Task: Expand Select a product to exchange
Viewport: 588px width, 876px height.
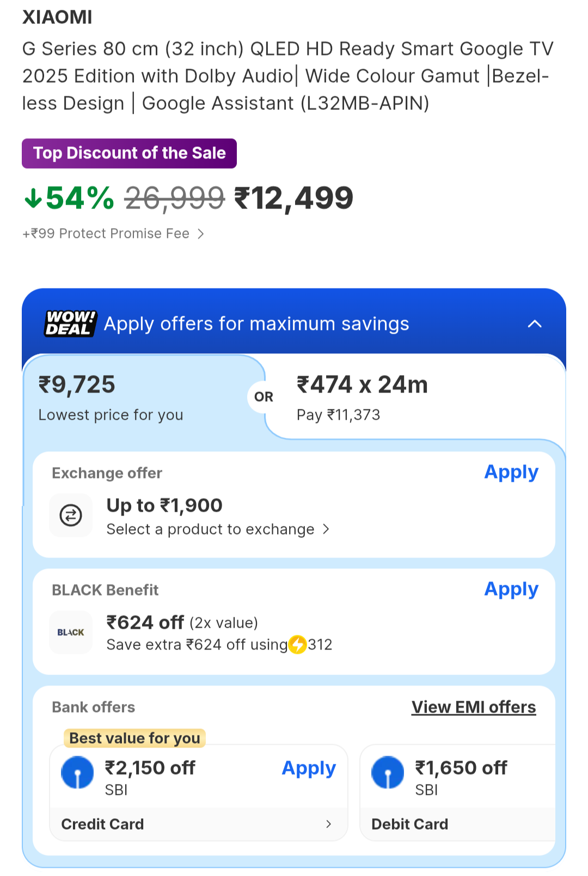Action: [x=326, y=529]
